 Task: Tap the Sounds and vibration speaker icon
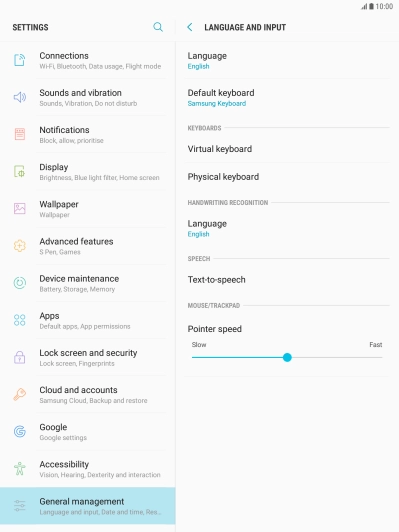20,97
